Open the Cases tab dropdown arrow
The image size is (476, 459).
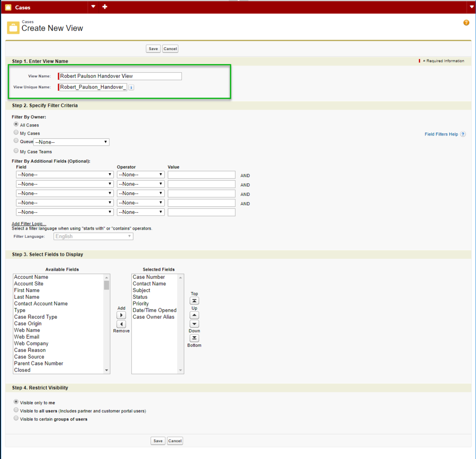(x=93, y=7)
